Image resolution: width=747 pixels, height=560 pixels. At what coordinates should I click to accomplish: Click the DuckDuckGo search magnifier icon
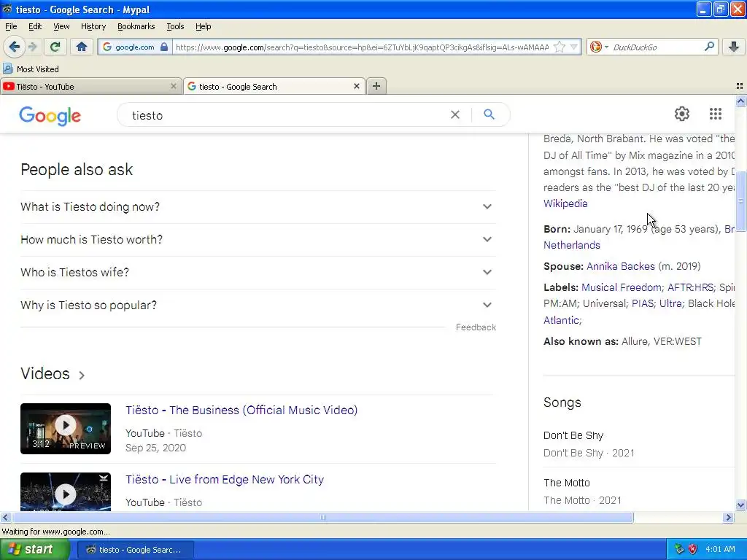709,47
